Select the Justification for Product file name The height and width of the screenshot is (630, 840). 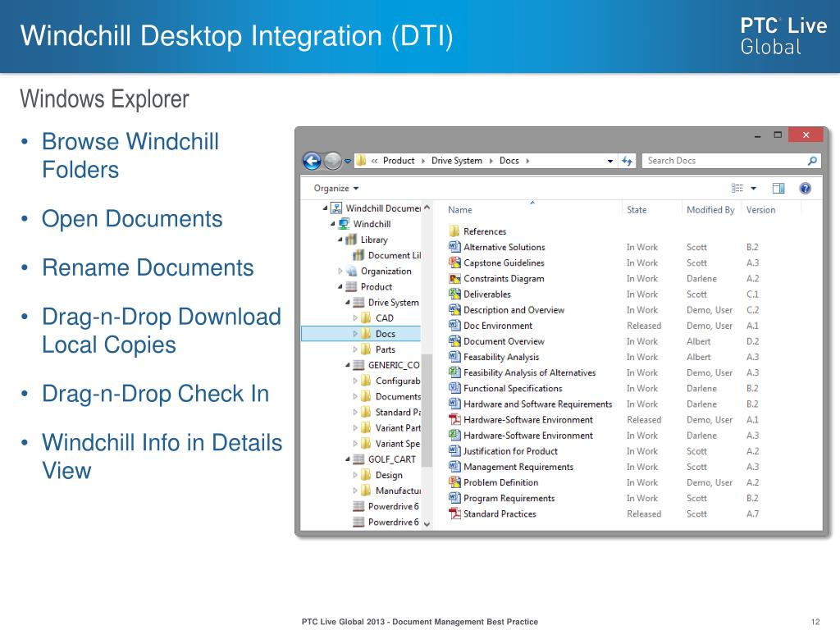510,451
